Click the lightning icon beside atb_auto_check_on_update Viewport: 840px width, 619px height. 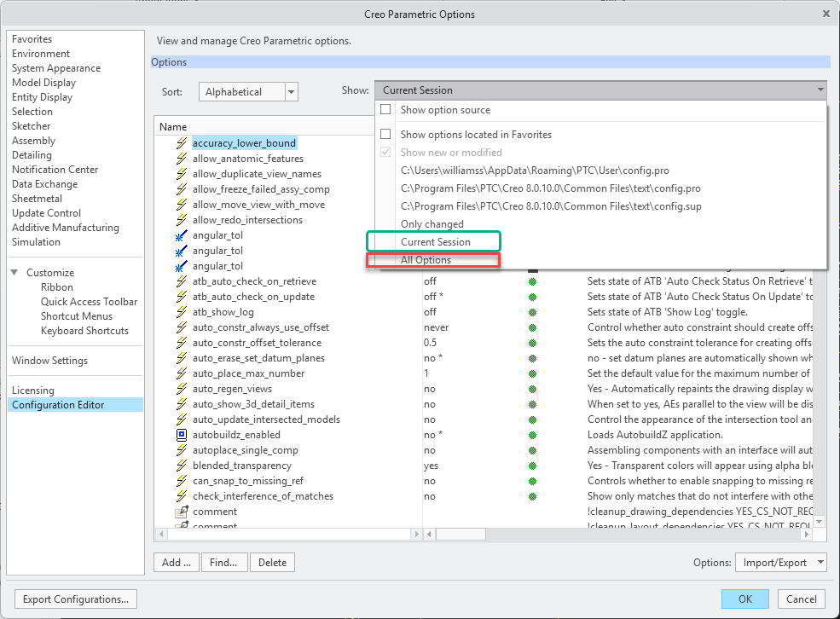(182, 297)
